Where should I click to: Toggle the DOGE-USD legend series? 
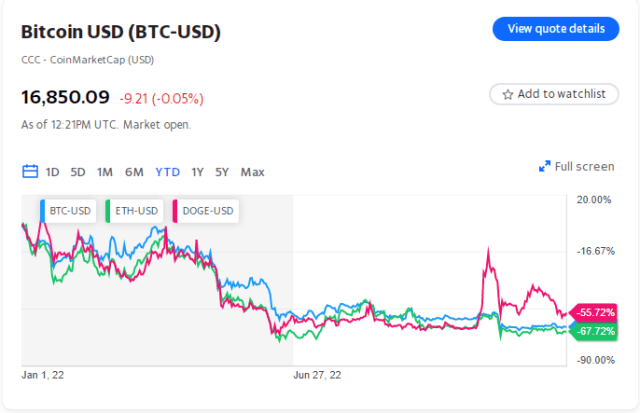point(206,210)
